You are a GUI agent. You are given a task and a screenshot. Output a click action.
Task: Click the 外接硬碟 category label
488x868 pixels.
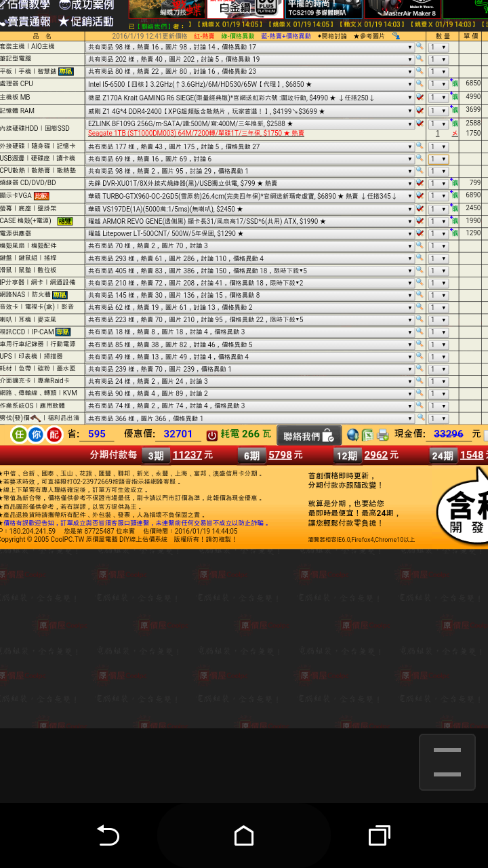[x=37, y=146]
